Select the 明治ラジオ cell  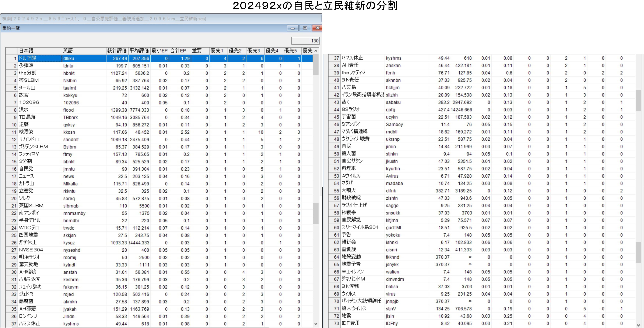click(40, 257)
